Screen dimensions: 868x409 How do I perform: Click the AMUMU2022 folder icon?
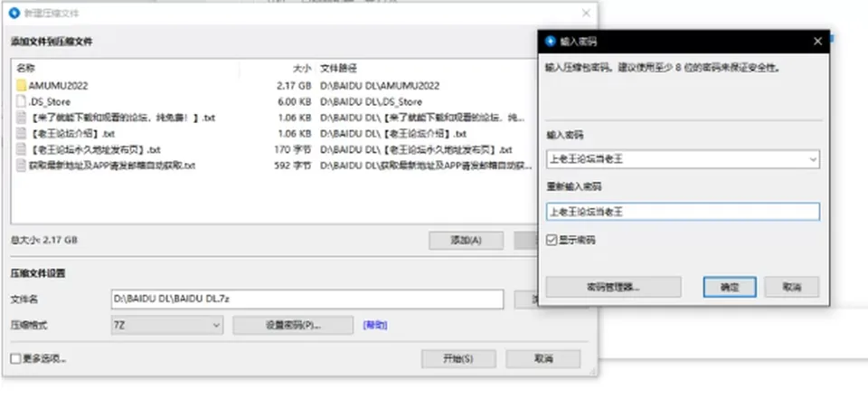[x=21, y=85]
